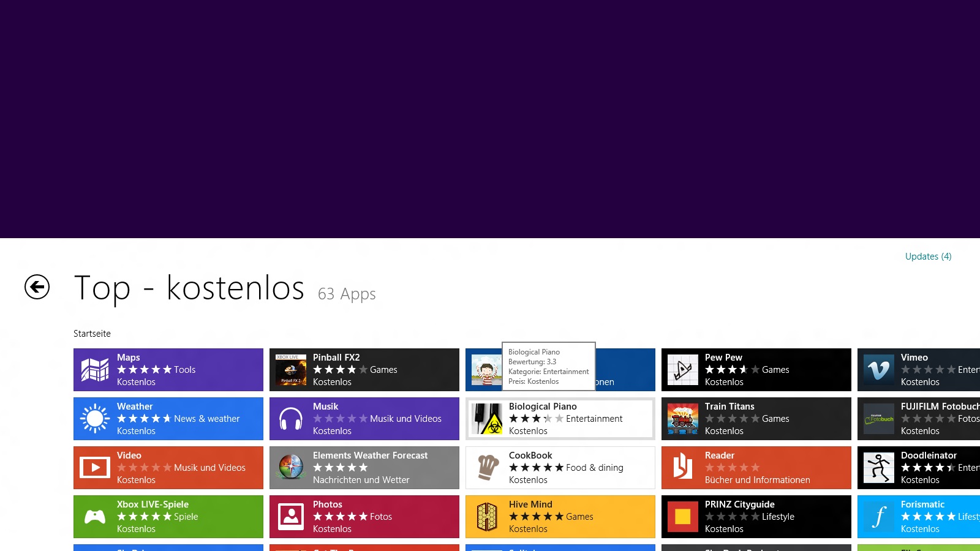Click 'News & weather' category text

click(206, 419)
